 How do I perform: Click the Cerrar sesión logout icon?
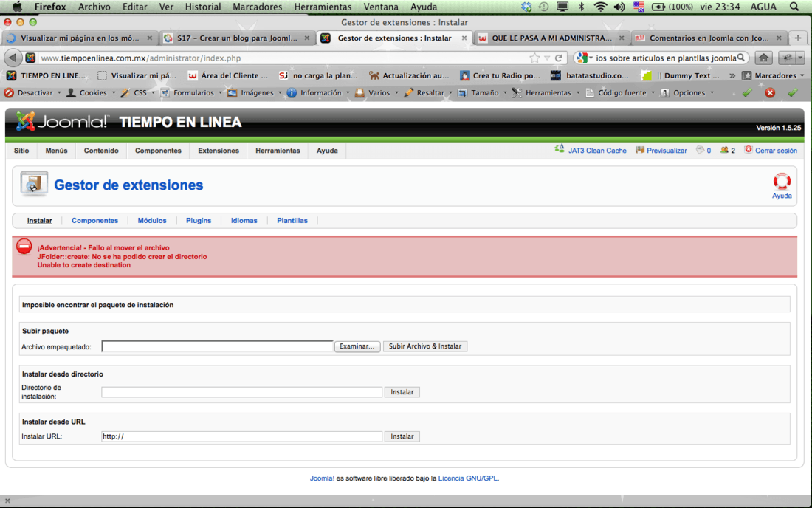[749, 150]
